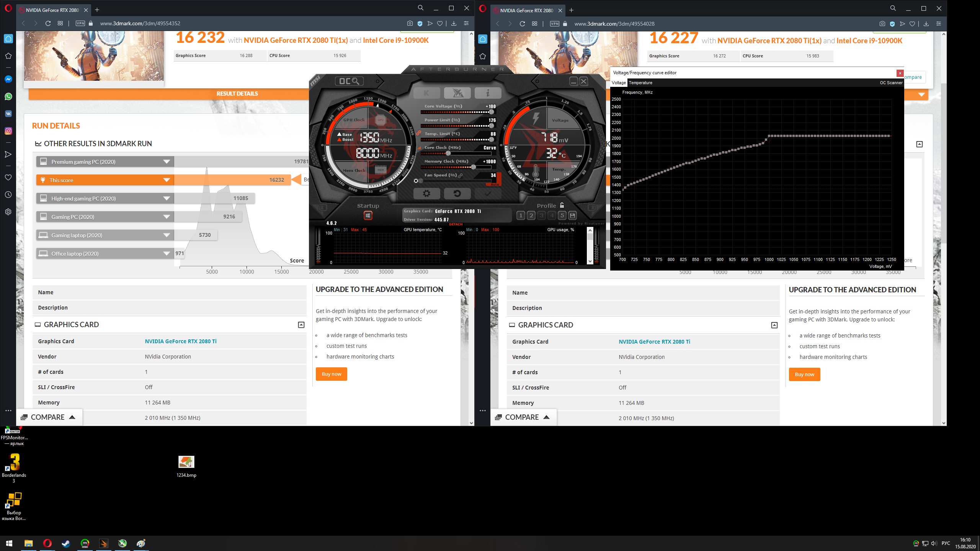Switch to Temperature tab in curve editor
Screen dimensions: 980x551
[x=640, y=83]
